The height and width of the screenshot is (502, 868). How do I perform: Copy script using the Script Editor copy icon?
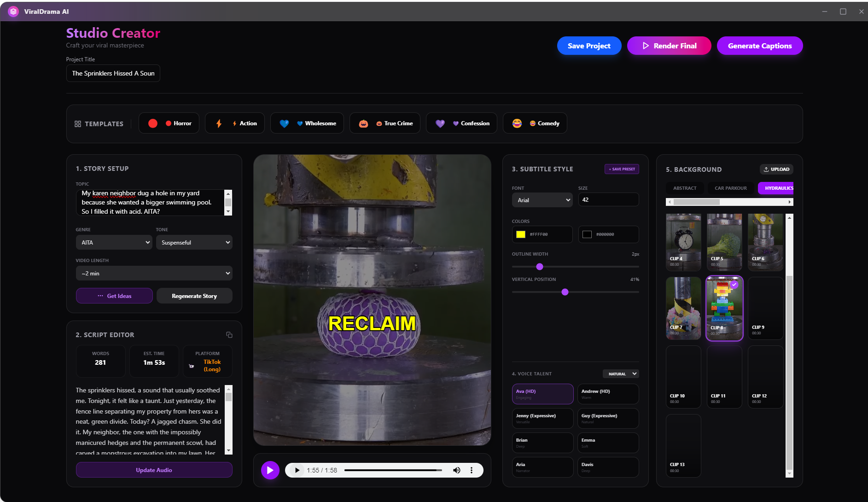click(229, 335)
